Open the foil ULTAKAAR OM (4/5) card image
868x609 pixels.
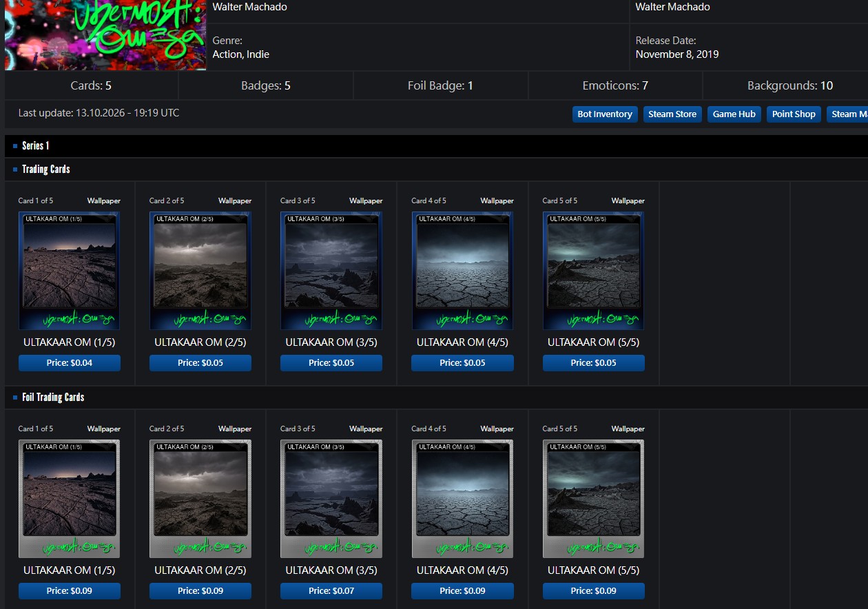[462, 499]
